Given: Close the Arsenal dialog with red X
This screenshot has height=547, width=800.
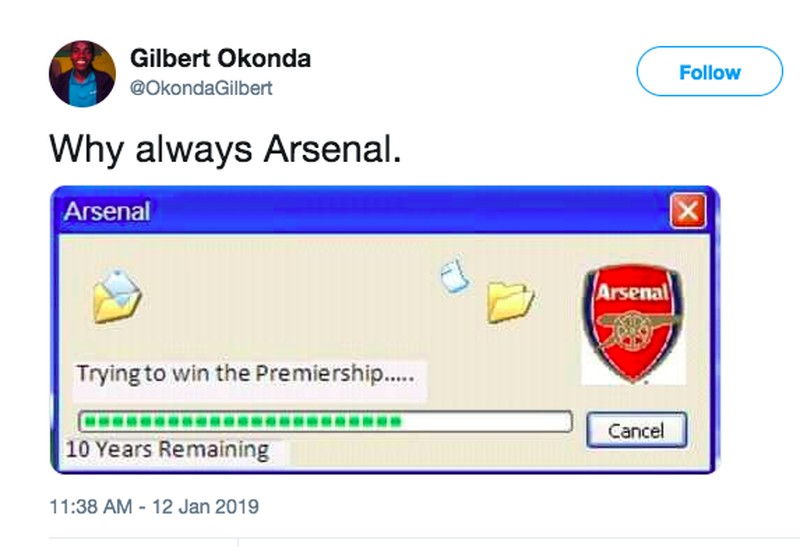Looking at the screenshot, I should pyautogui.click(x=690, y=212).
